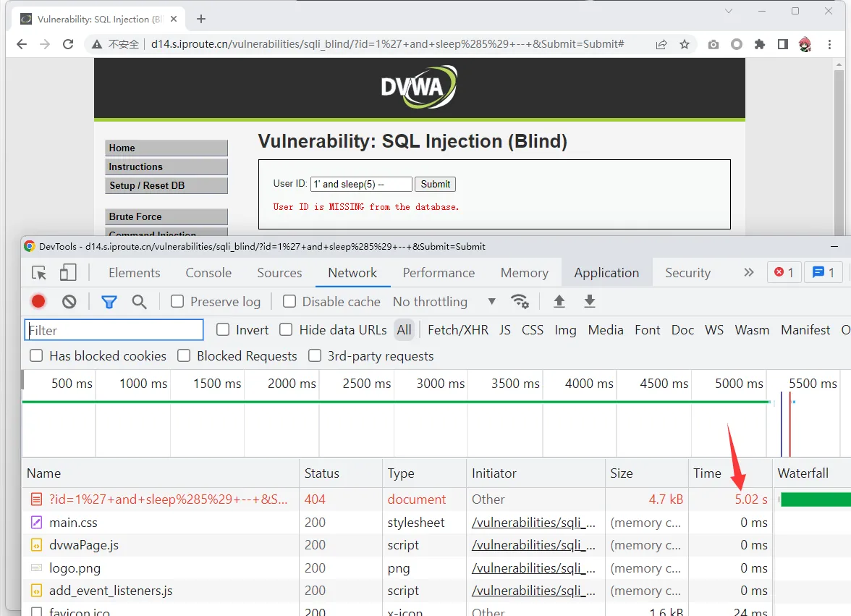This screenshot has width=851, height=616.
Task: Switch to the Console tab
Action: point(208,273)
